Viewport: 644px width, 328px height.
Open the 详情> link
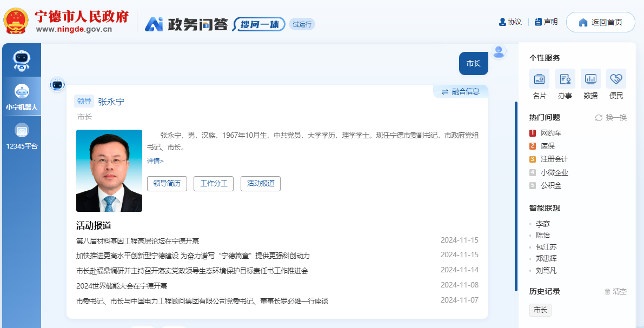tap(155, 161)
